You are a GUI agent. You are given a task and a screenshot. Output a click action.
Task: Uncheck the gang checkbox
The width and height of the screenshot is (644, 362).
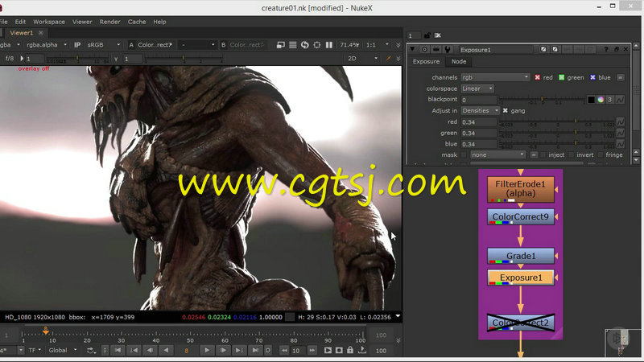[x=506, y=110]
